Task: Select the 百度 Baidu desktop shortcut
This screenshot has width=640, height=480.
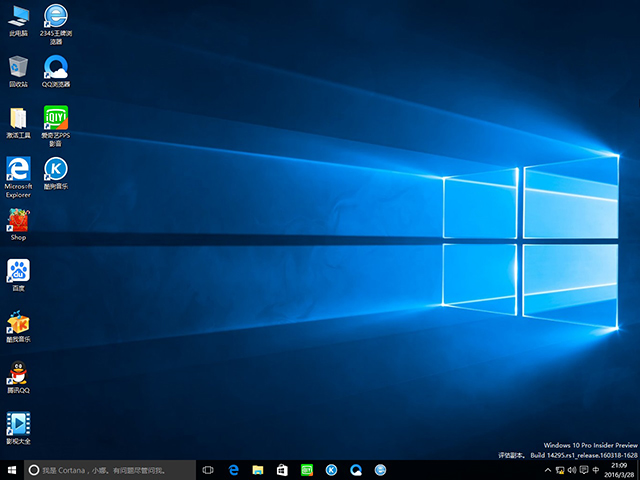Action: [x=18, y=270]
